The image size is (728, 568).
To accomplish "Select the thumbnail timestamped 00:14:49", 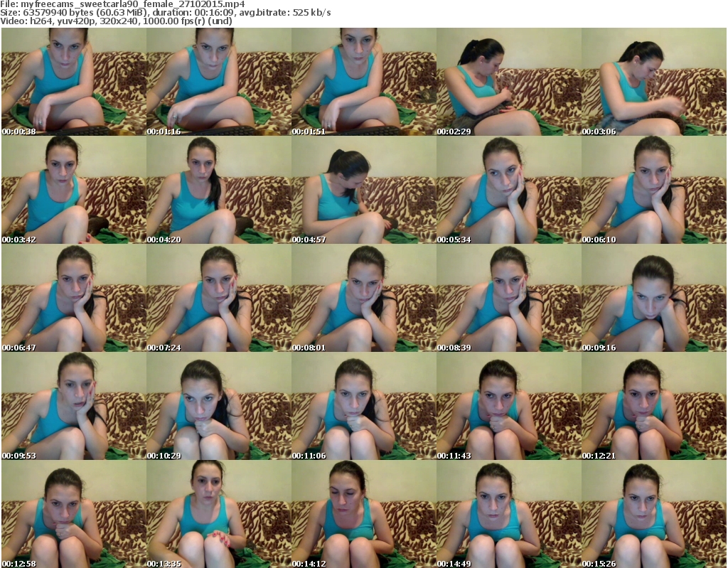I will coord(509,514).
